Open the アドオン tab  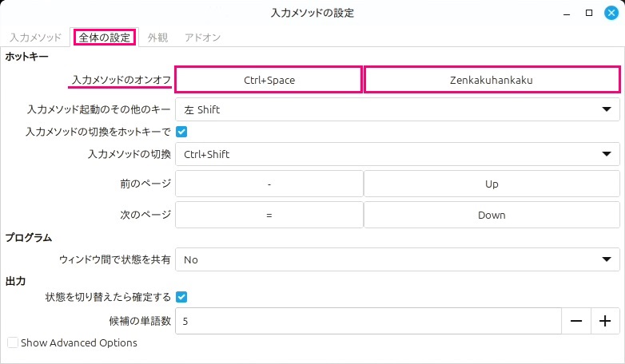tap(202, 38)
